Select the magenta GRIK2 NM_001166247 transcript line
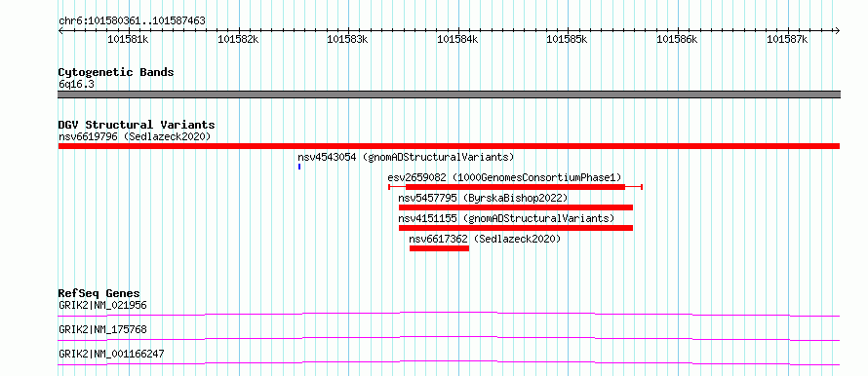 (449, 362)
